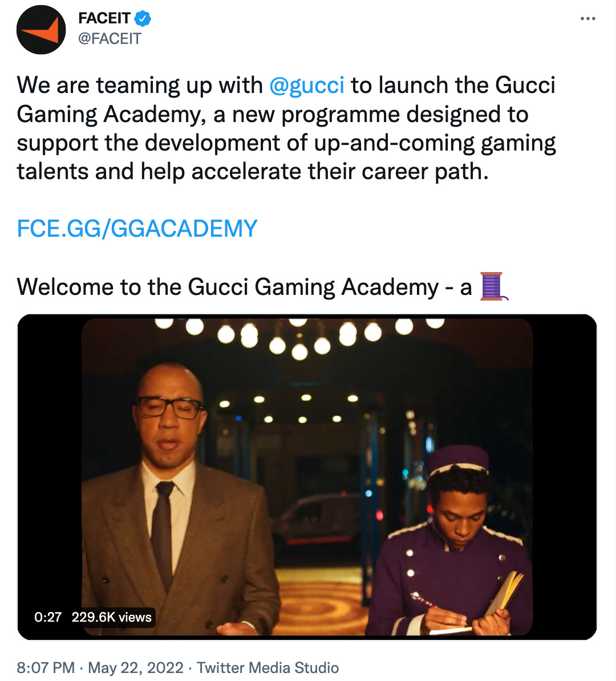
Task: Open the @FACEIT handle link
Action: (110, 39)
